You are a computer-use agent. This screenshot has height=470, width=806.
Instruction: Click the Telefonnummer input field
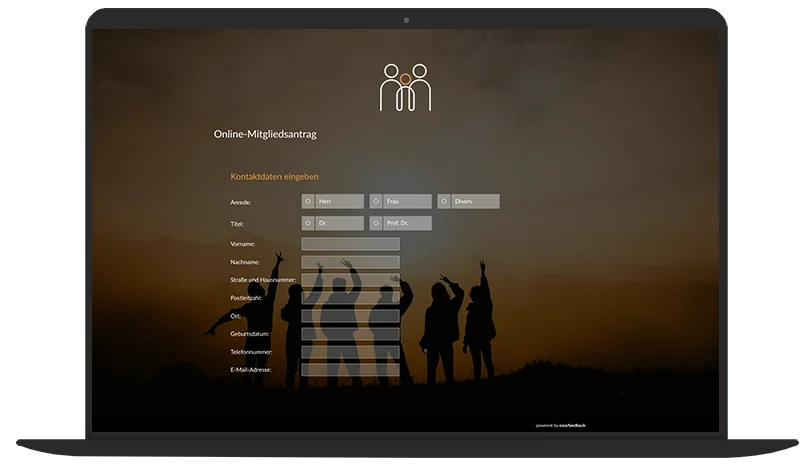(x=350, y=352)
